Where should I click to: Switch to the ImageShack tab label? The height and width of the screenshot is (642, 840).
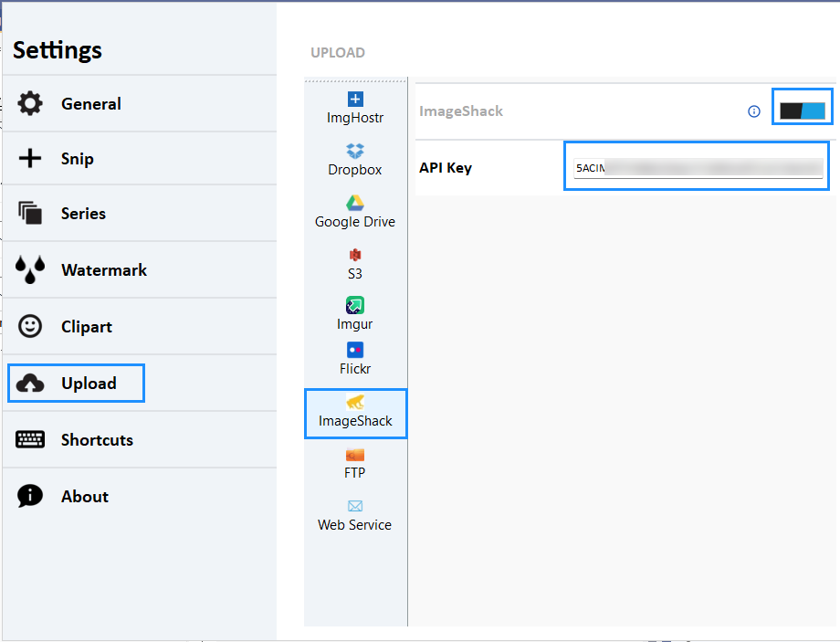pyautogui.click(x=355, y=421)
